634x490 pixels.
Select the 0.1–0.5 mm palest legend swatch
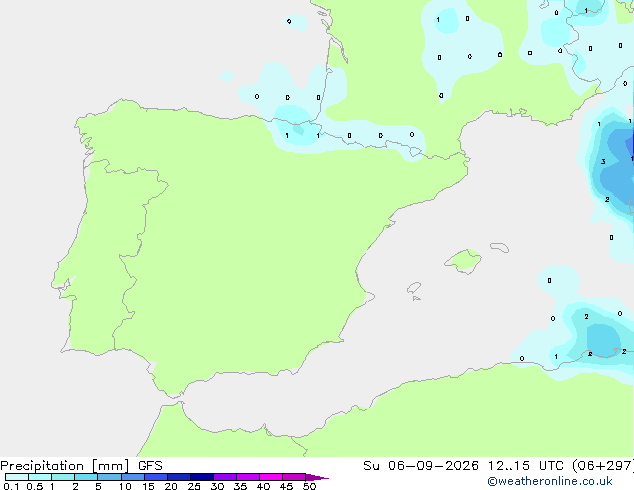coord(17,477)
